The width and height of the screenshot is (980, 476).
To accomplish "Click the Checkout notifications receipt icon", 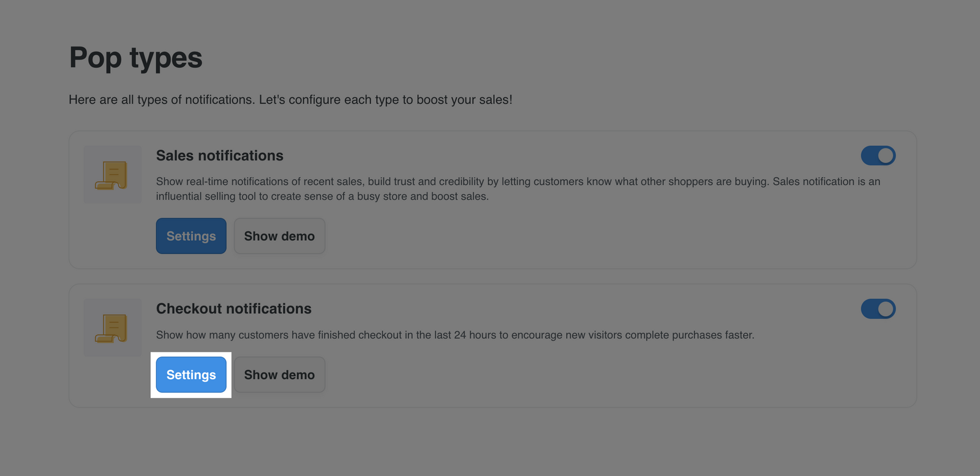I will 112,328.
